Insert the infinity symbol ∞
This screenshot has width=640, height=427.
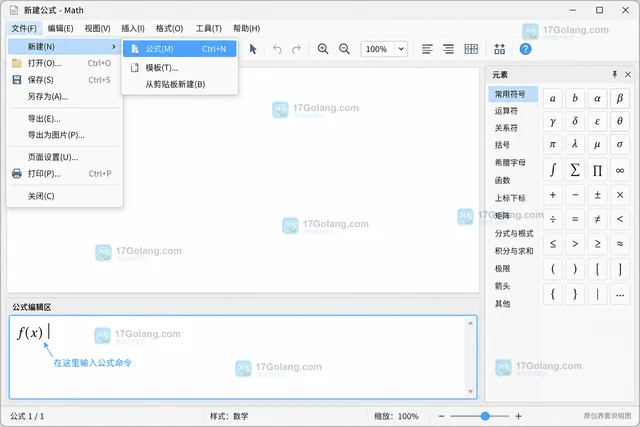(x=620, y=170)
